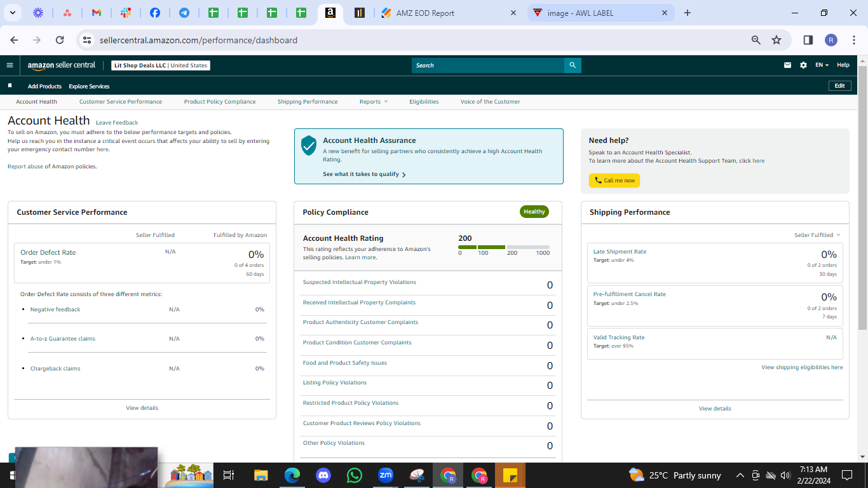Click the address bar URL
The width and height of the screenshot is (868, 488).
click(x=198, y=40)
